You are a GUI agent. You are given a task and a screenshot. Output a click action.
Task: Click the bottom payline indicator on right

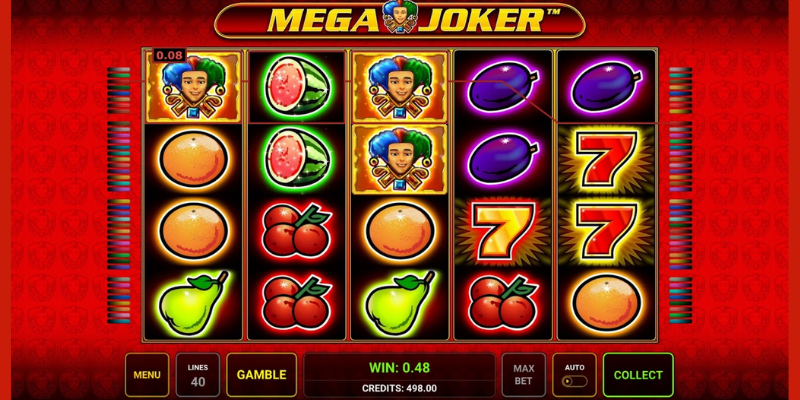point(681,321)
